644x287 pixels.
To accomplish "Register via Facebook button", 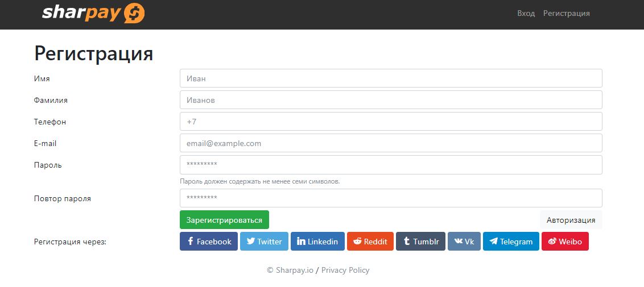I will [209, 242].
